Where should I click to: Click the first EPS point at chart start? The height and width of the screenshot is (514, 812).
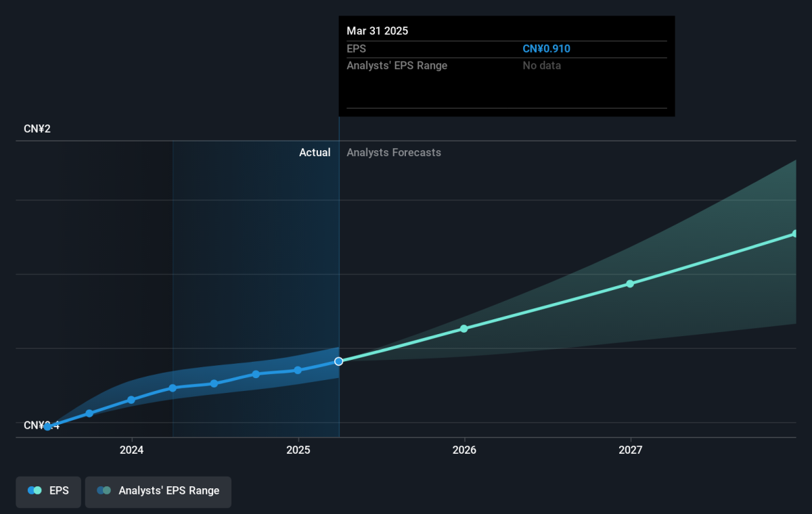coord(47,426)
